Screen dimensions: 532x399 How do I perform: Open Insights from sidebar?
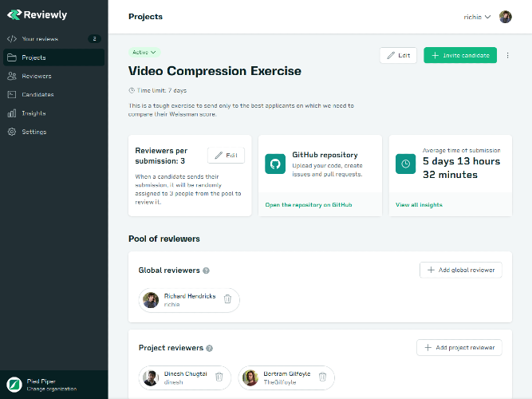coord(54,113)
